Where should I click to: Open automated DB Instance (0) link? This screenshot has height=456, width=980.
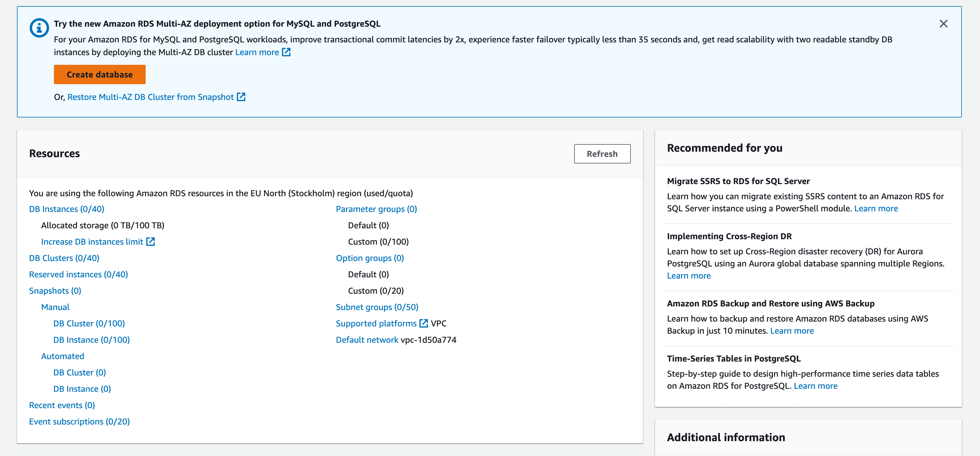click(x=82, y=389)
